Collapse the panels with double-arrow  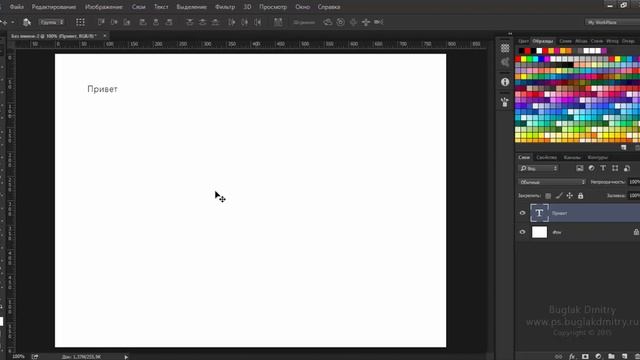510,33
